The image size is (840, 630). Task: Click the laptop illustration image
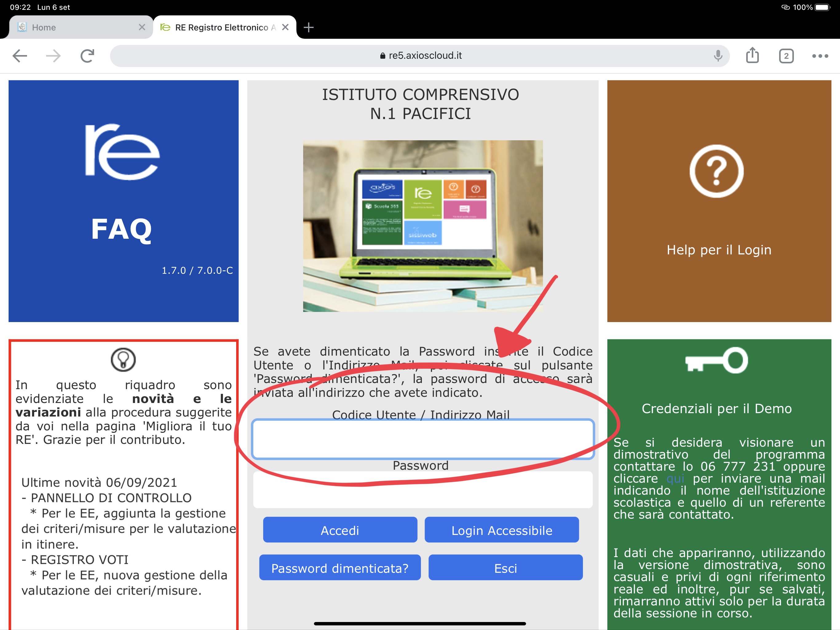click(423, 226)
